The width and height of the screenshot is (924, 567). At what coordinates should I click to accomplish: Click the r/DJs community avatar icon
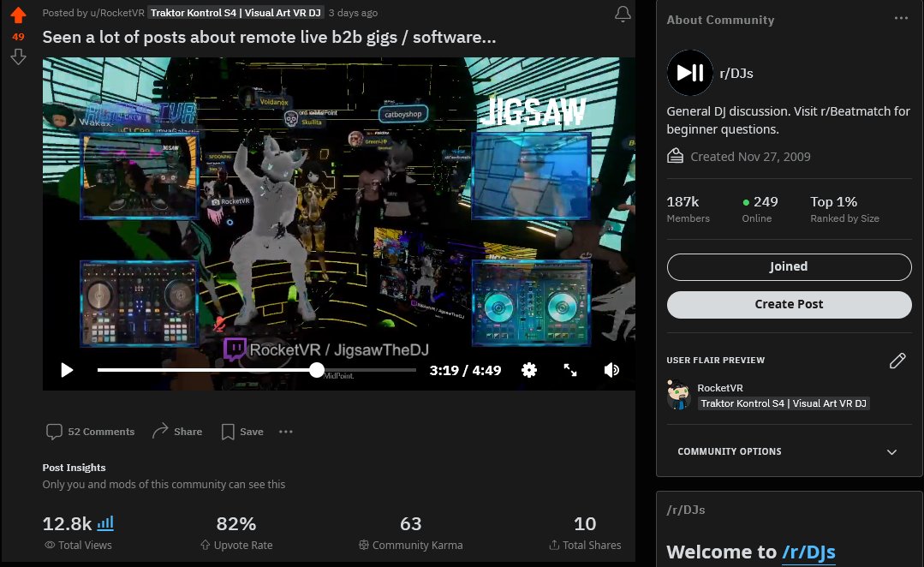(x=690, y=73)
